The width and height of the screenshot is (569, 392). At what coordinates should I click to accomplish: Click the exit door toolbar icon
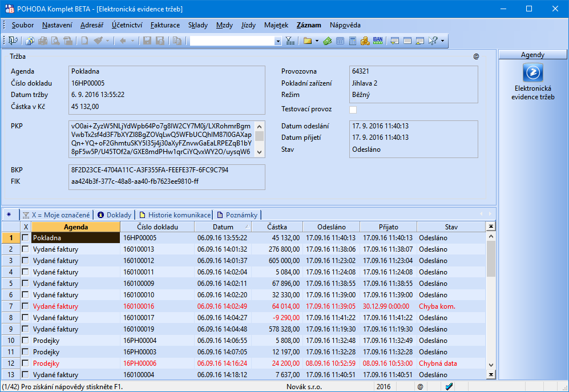13,41
